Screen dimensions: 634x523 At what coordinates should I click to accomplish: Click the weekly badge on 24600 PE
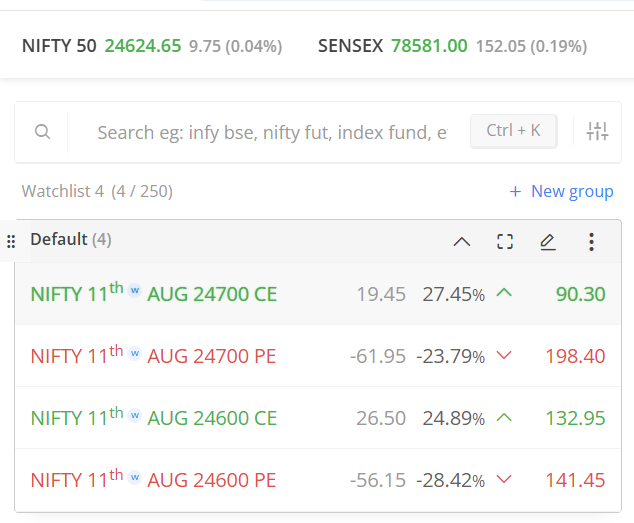point(135,477)
